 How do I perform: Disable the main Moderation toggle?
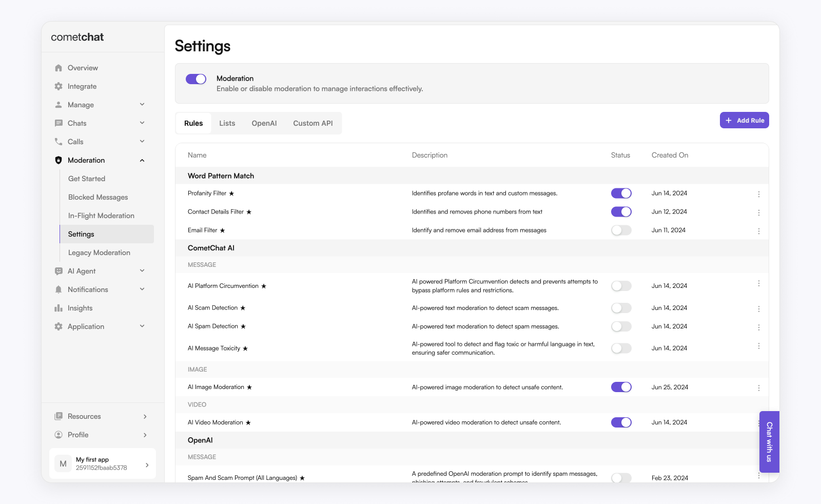coord(196,79)
